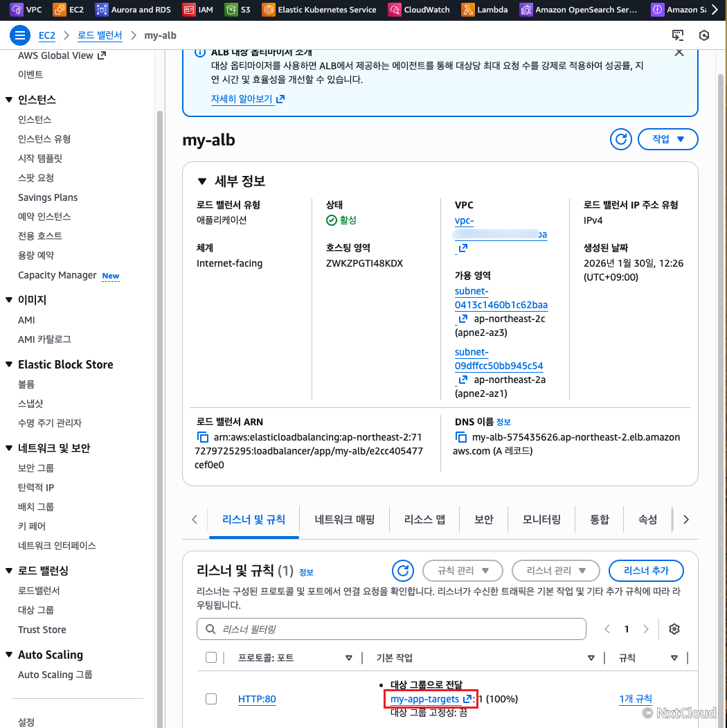Image resolution: width=727 pixels, height=728 pixels.
Task: Collapse the 이미지 sidebar section
Action: coord(9,300)
